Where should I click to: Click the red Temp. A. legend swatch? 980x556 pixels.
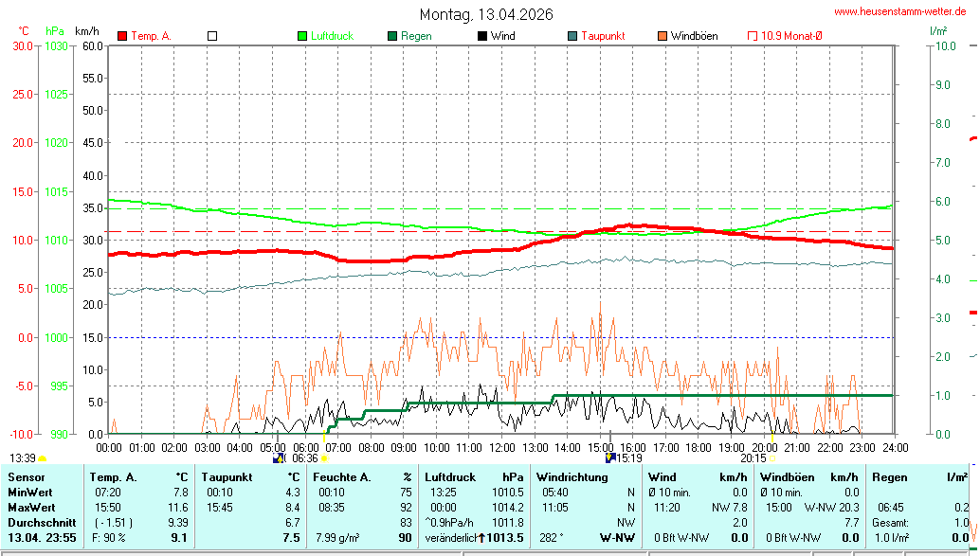(x=122, y=36)
